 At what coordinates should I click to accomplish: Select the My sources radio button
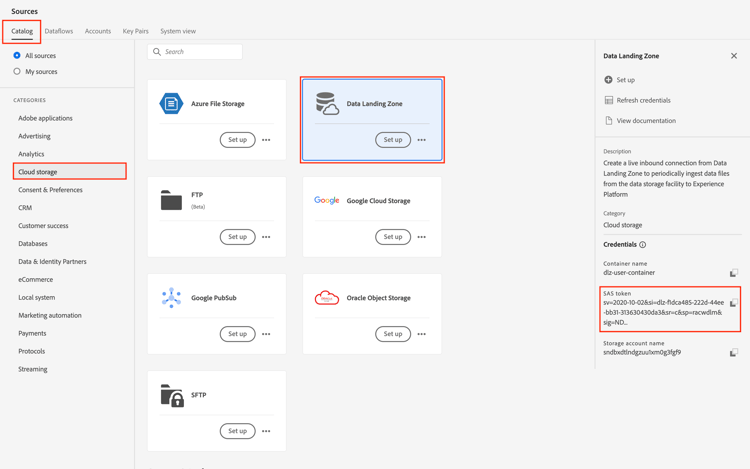pos(17,71)
